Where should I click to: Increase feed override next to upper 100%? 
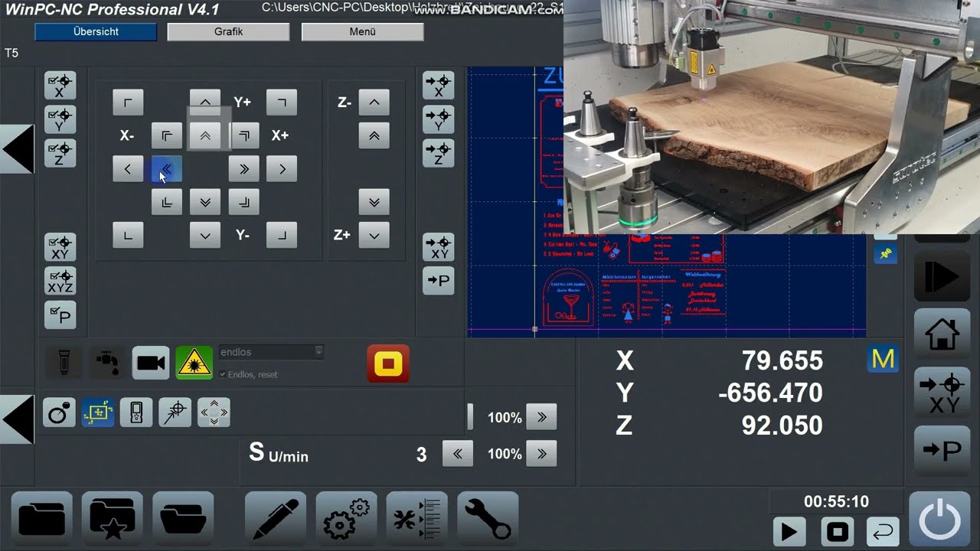pos(541,417)
